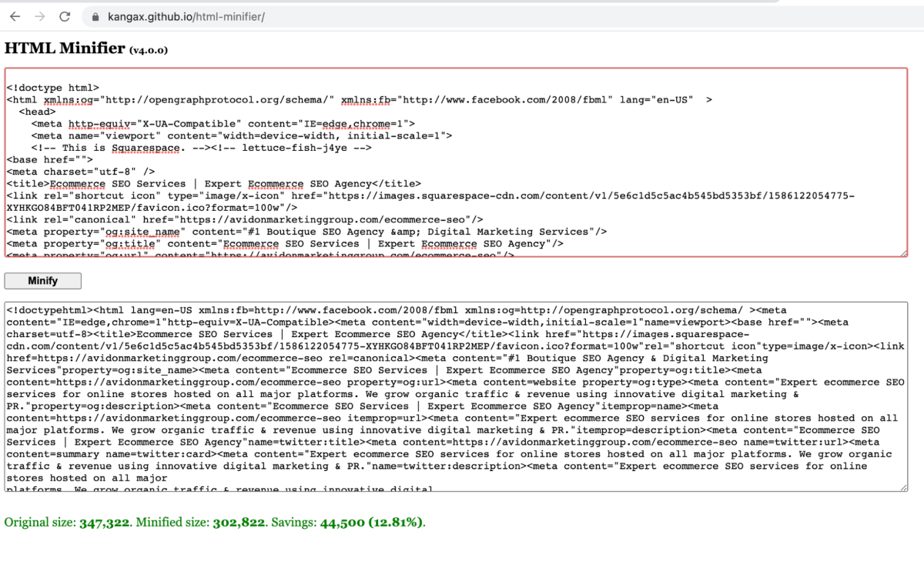Click the minified output textarea resize handle
The image size is (924, 568).
coord(904,487)
